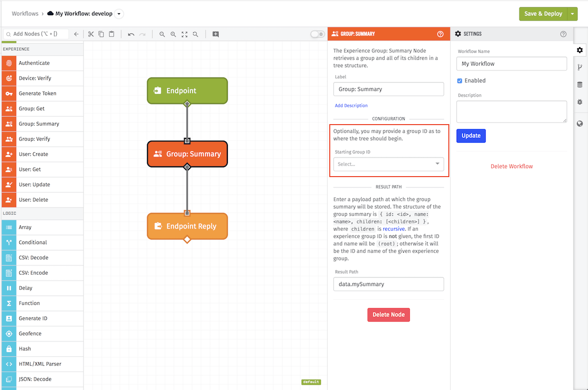588x390 pixels.
Task: Click the Hash lock icon
Action: click(x=9, y=349)
